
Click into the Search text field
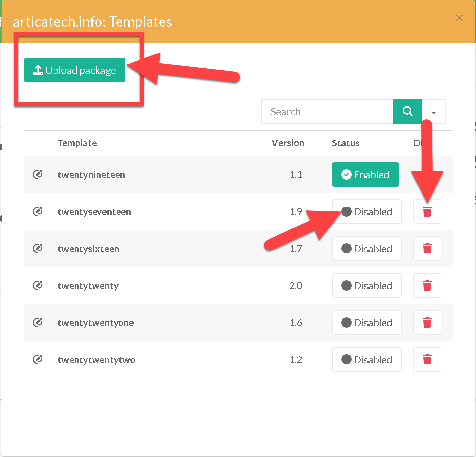327,112
